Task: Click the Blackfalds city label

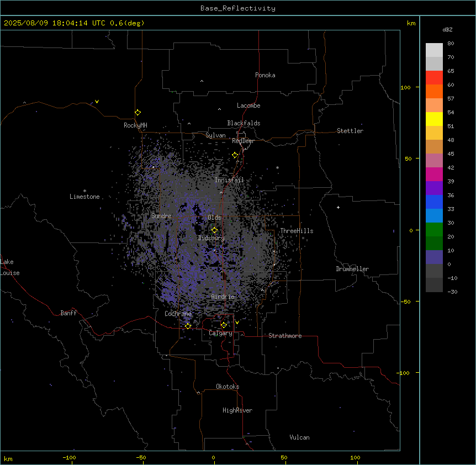Action: click(x=244, y=123)
